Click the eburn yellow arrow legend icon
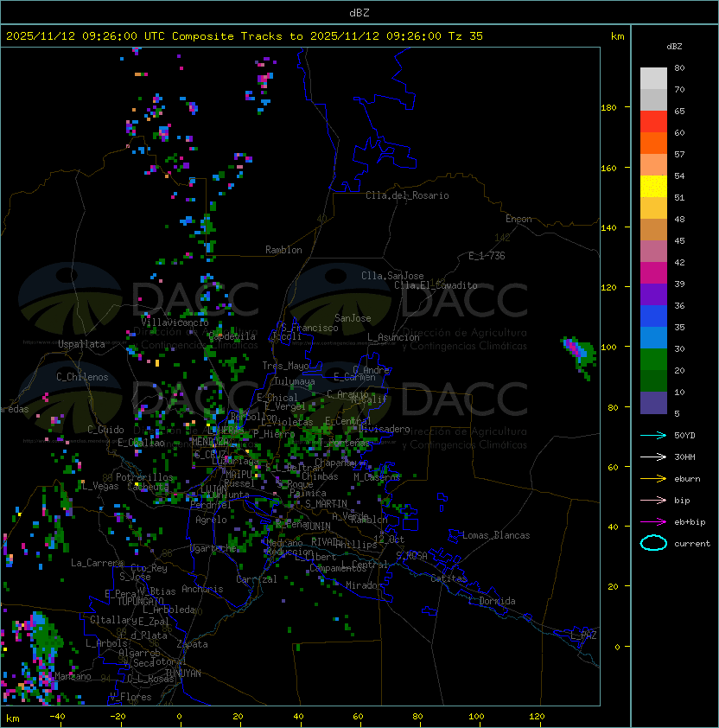Screen dimensions: 719x728 [653, 479]
